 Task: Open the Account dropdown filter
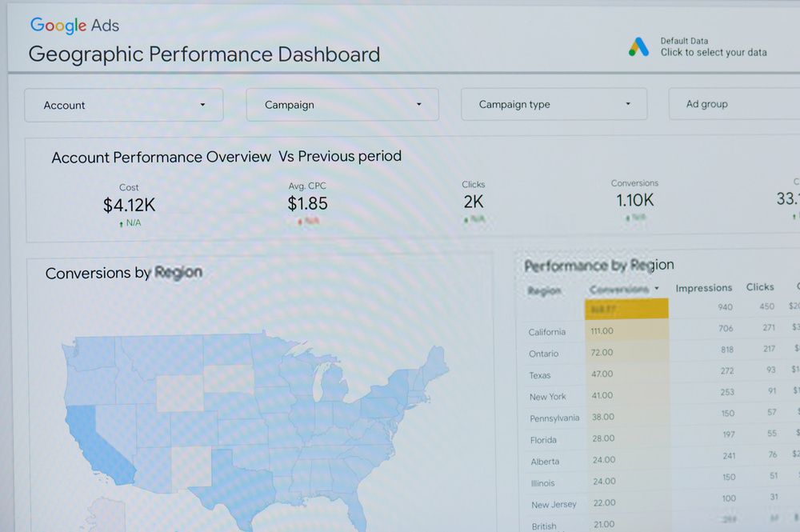click(123, 105)
